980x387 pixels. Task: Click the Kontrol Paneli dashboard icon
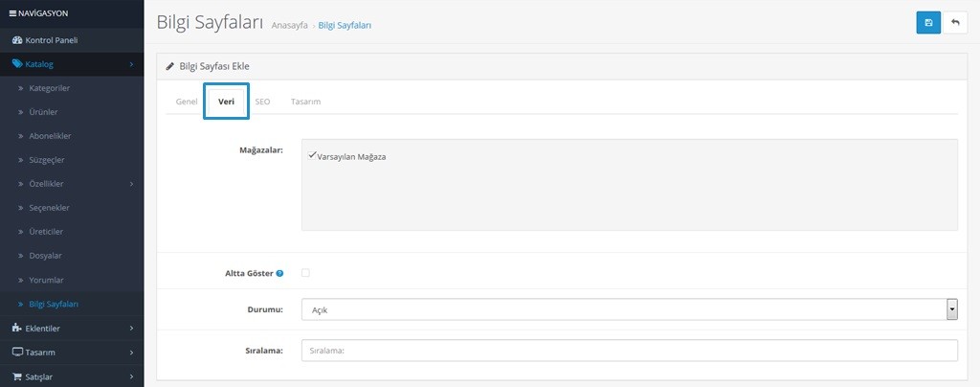(16, 40)
